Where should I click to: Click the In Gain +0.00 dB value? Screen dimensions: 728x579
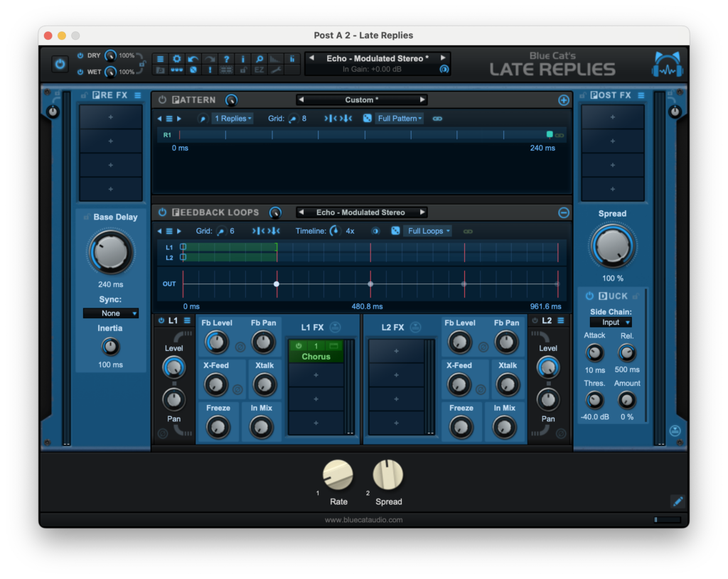[372, 69]
